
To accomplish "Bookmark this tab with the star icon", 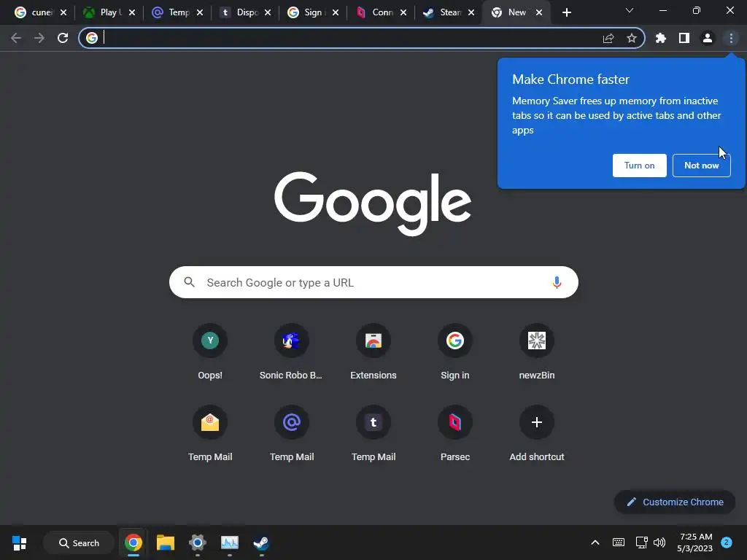I will [x=632, y=38].
